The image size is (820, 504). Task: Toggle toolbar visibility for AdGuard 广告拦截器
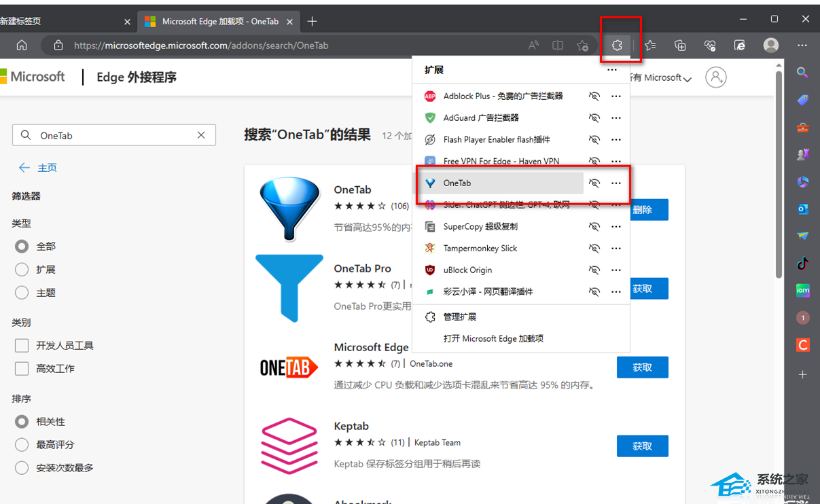594,118
